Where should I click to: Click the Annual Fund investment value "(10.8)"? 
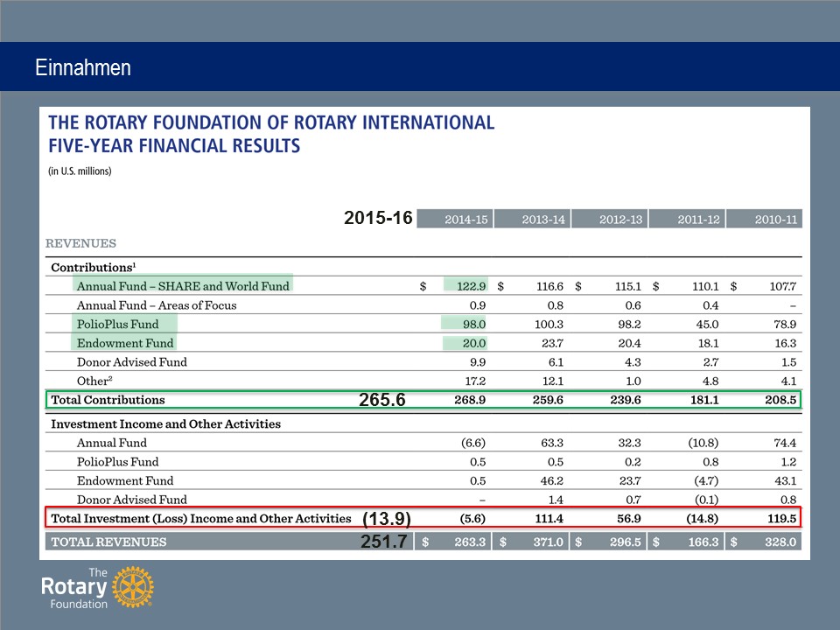coord(703,443)
